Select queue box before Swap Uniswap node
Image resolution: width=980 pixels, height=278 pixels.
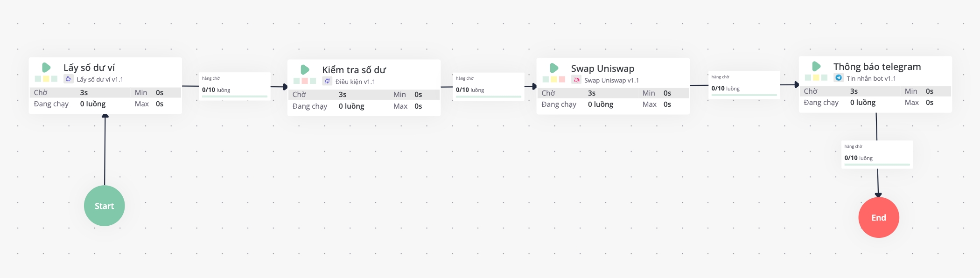pyautogui.click(x=489, y=85)
